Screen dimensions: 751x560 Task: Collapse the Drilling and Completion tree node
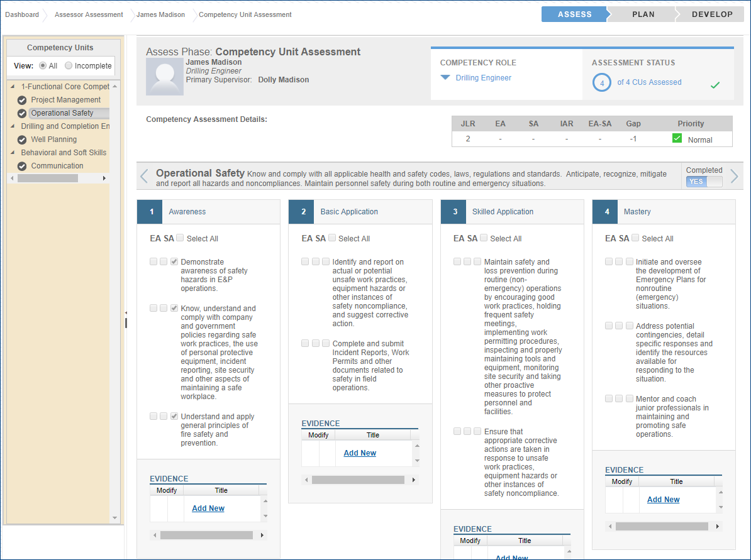[13, 126]
